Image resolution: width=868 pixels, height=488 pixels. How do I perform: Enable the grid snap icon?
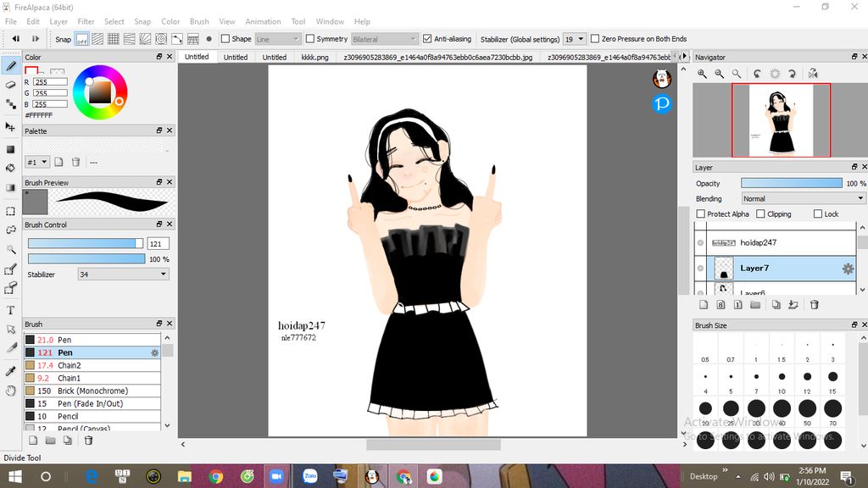114,39
